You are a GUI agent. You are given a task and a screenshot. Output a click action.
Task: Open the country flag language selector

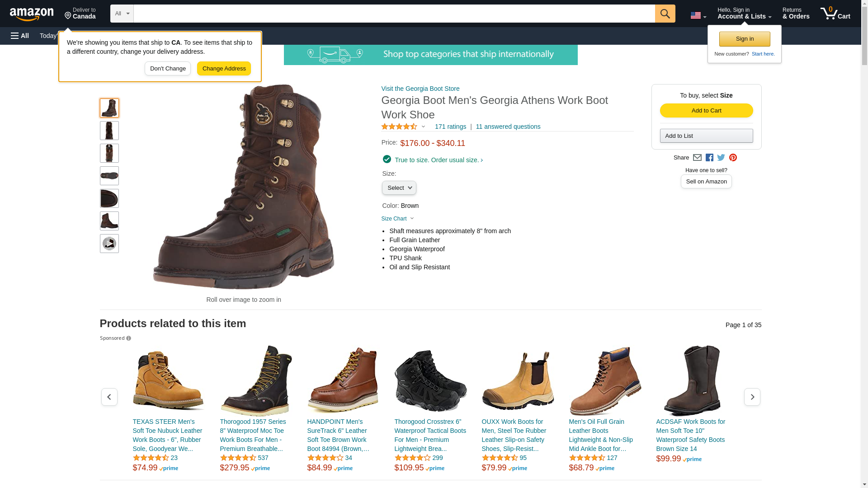698,15
